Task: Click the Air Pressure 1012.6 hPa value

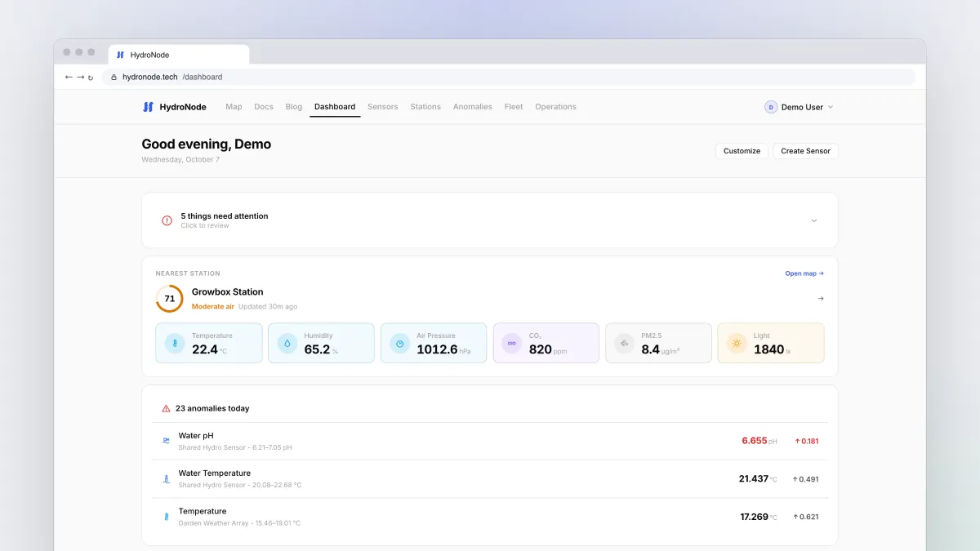Action: click(x=443, y=349)
